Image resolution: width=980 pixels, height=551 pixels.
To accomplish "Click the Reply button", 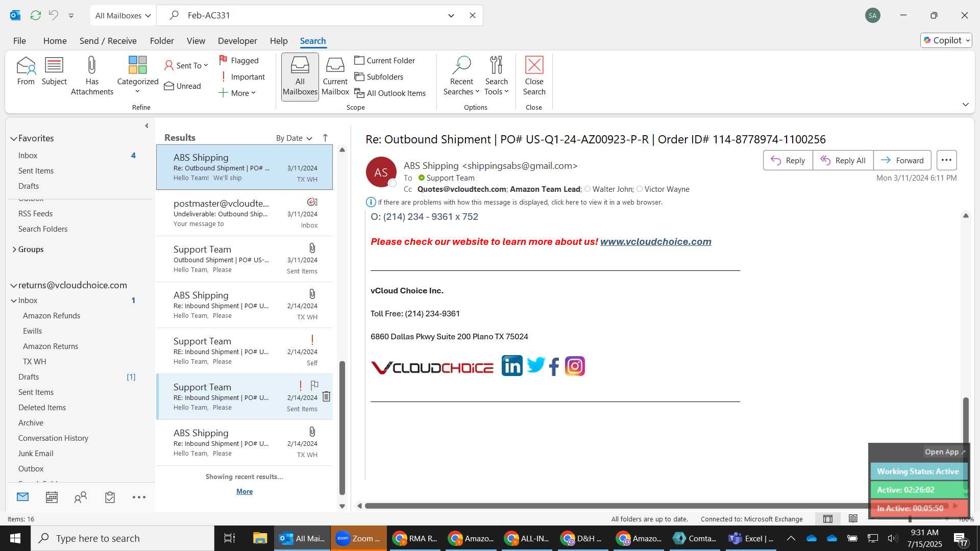I will (788, 160).
